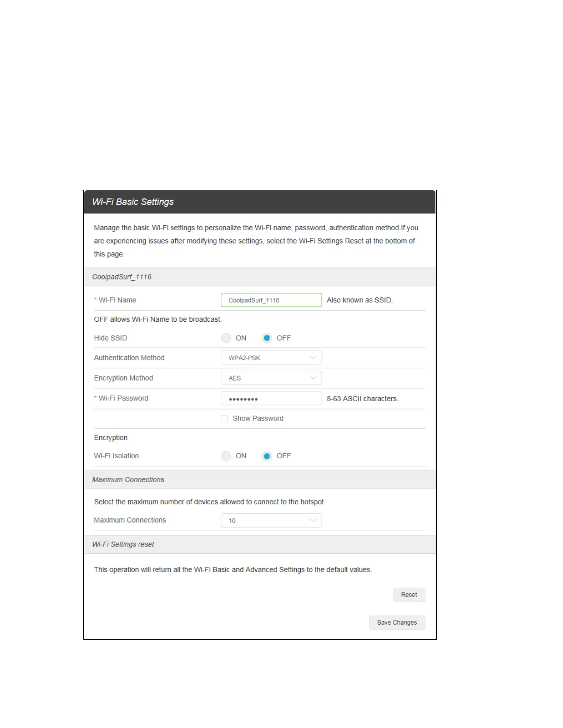Click the 'Also known as SSID.' text
Image resolution: width=563 pixels, height=728 pixels.
[360, 300]
